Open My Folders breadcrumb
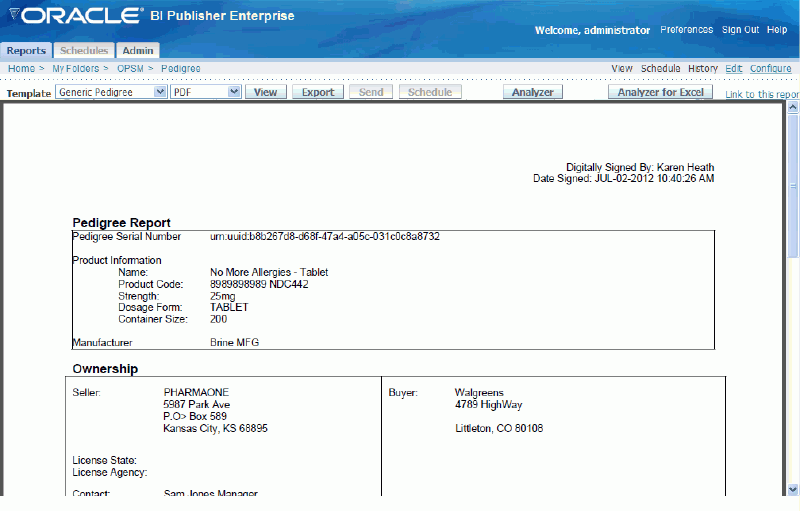This screenshot has width=800, height=511. [76, 68]
